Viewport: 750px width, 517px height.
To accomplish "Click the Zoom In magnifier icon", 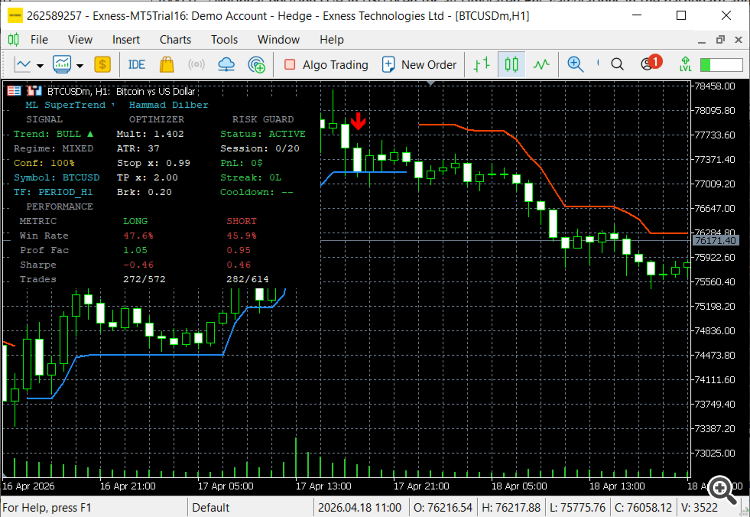I will (575, 64).
